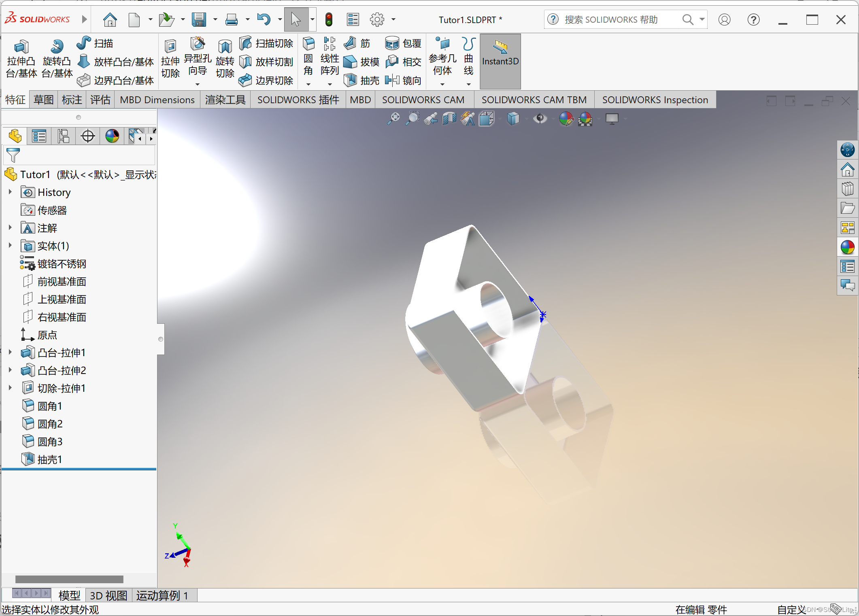859x616 pixels.
Task: Open the Fillet (圆角) dropdown arrow
Action: [308, 85]
